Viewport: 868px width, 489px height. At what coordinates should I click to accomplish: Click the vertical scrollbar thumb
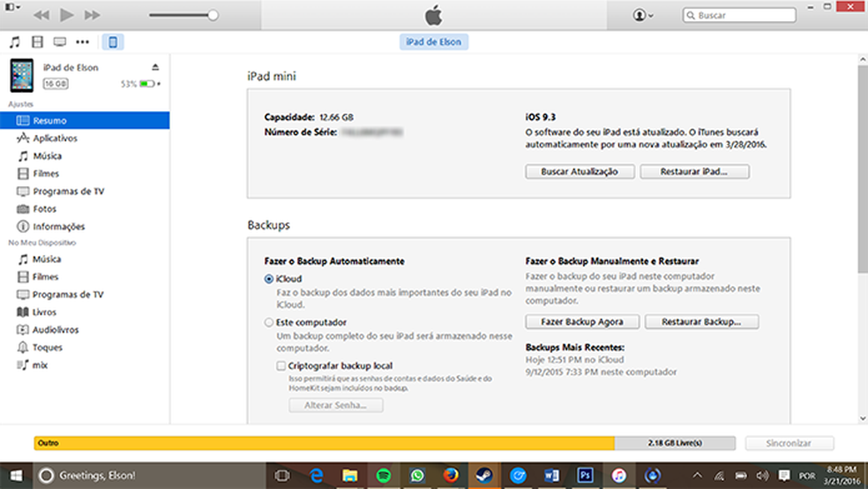pos(863,169)
